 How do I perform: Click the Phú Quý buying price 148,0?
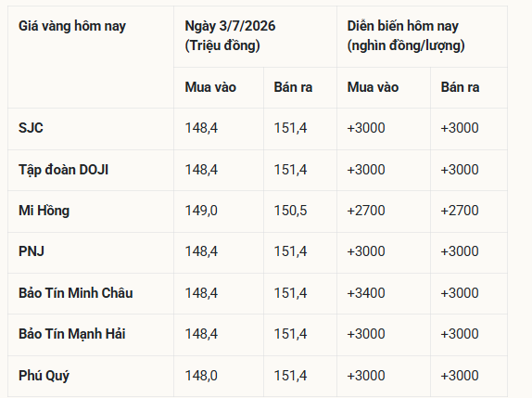tap(201, 376)
